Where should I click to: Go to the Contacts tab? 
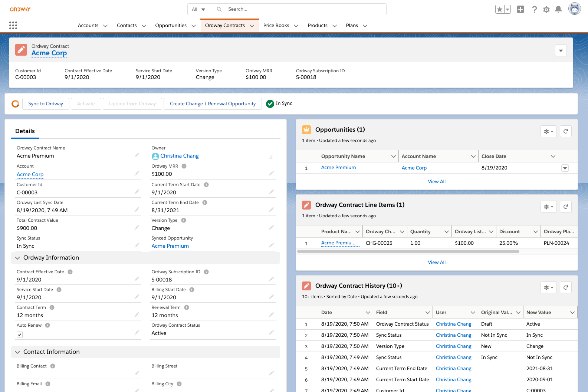coord(127,26)
